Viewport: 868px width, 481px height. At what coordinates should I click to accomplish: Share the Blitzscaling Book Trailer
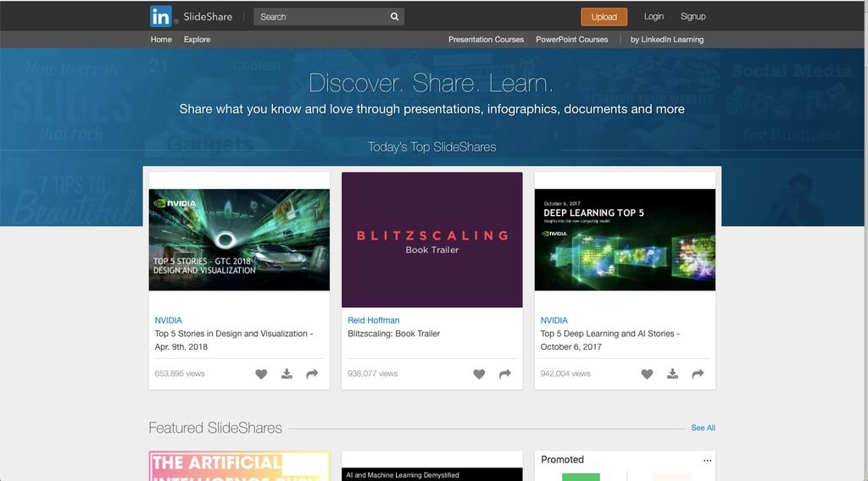[x=505, y=374]
